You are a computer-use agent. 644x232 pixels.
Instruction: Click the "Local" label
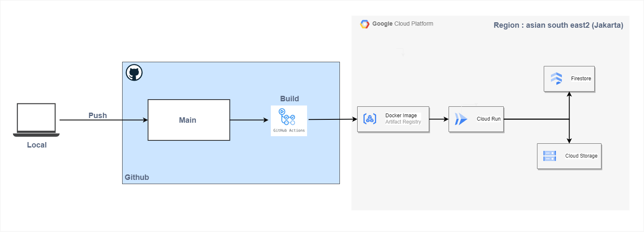tap(37, 145)
